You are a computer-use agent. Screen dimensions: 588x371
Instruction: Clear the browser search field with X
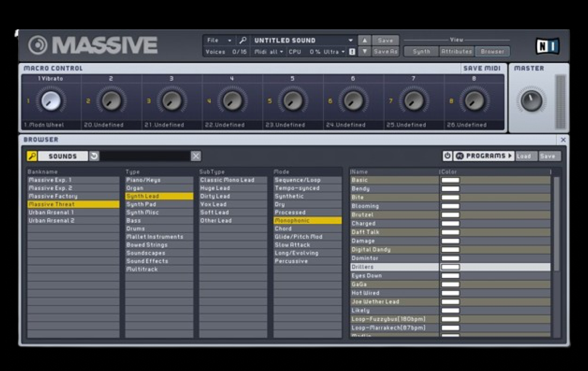pyautogui.click(x=196, y=156)
